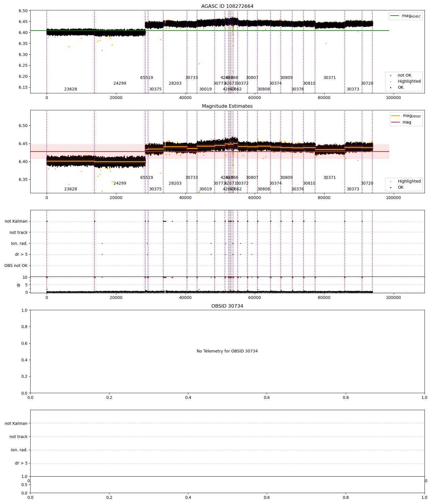Screen dimensions: 432x504
Task: Select obsid label 30808 in the AGASC ID plot
Action: coord(264,89)
